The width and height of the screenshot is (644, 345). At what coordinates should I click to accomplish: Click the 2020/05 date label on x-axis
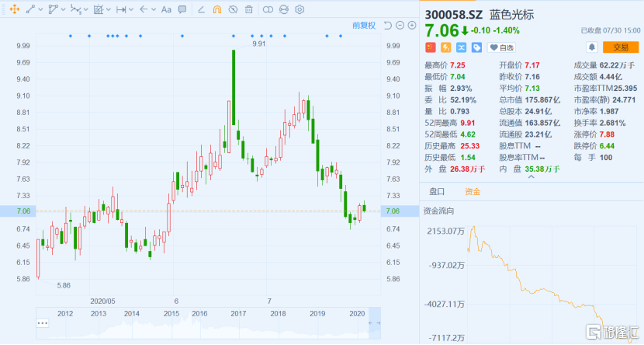coord(102,301)
